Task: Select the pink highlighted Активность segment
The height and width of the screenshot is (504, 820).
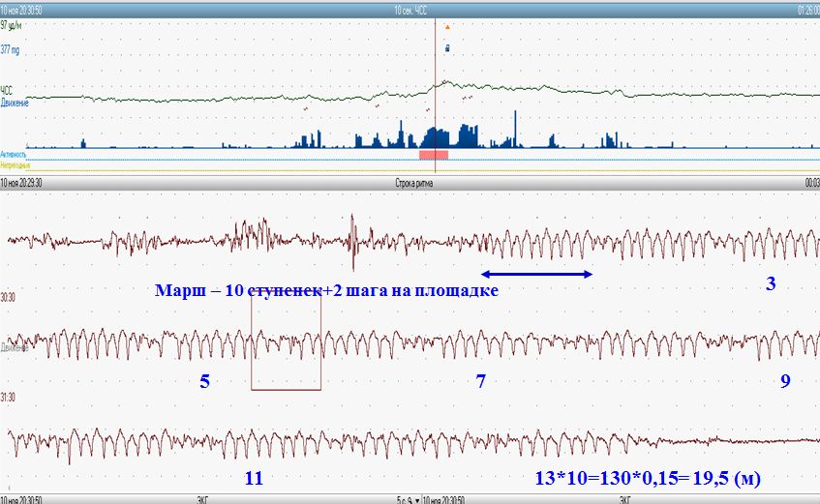Action: click(434, 155)
